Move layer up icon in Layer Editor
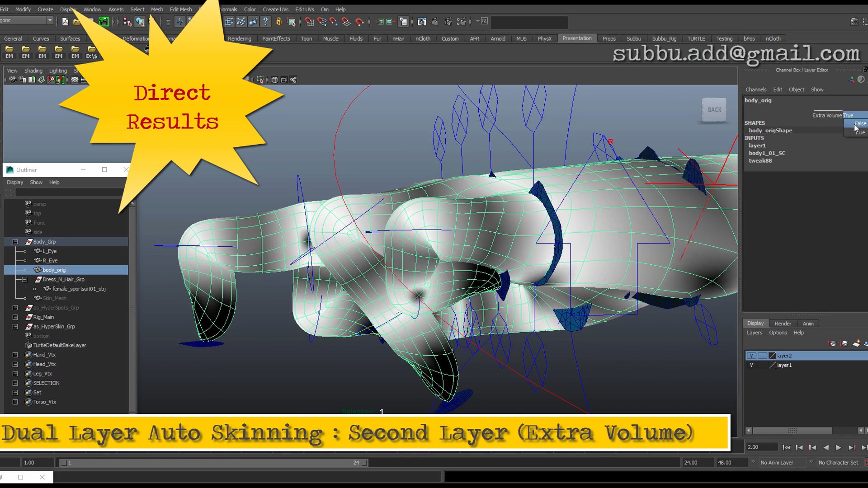The image size is (868, 488). (832, 343)
